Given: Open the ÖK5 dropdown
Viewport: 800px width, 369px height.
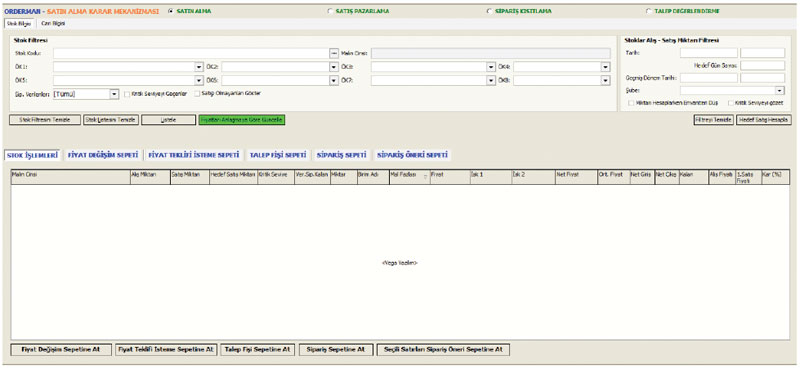Looking at the screenshot, I should pos(199,81).
